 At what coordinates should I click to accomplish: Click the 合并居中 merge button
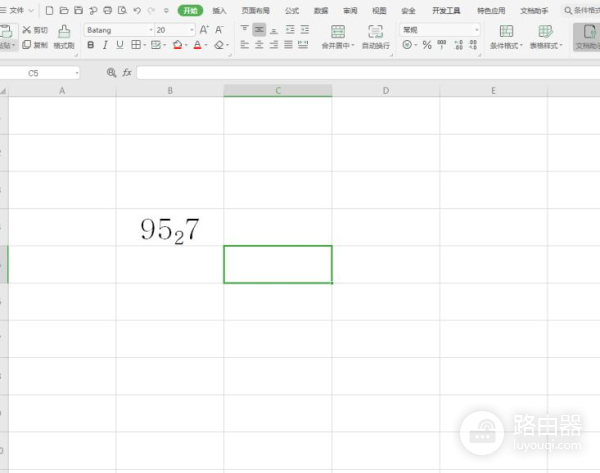tap(337, 37)
